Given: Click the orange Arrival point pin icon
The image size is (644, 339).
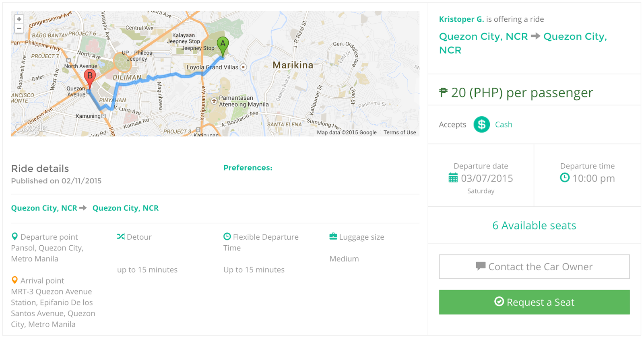Looking at the screenshot, I should pyautogui.click(x=14, y=280).
